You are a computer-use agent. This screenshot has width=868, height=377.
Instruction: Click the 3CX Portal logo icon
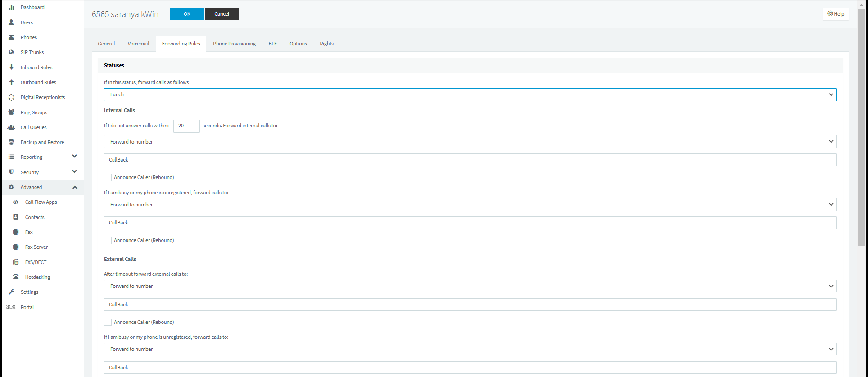coord(11,307)
